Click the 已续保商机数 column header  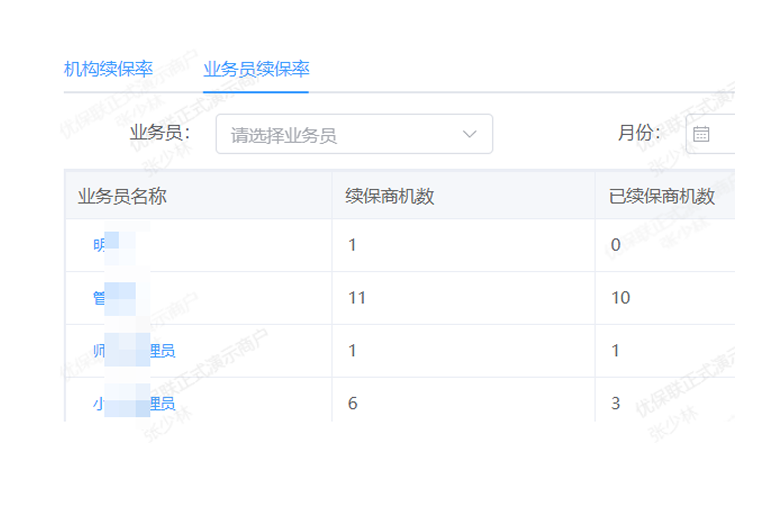point(662,196)
